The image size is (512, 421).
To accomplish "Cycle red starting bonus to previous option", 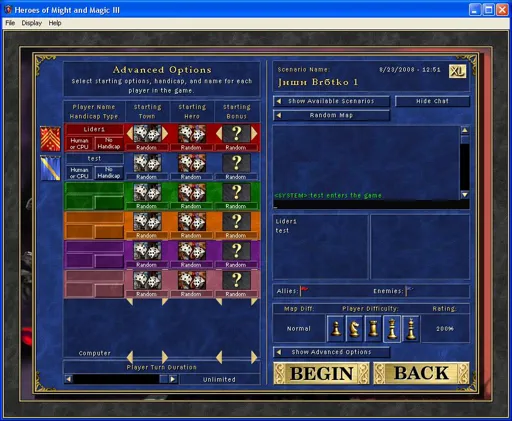I will pyautogui.click(x=219, y=133).
